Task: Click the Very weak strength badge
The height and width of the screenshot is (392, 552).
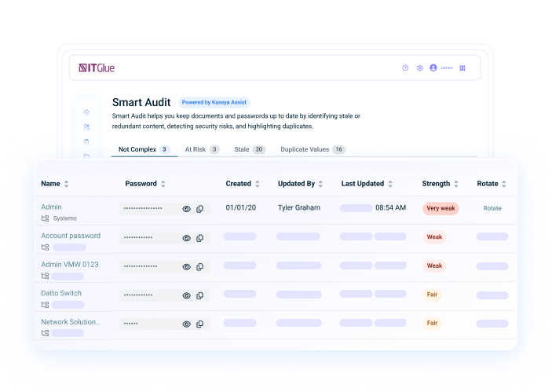Action: click(441, 208)
